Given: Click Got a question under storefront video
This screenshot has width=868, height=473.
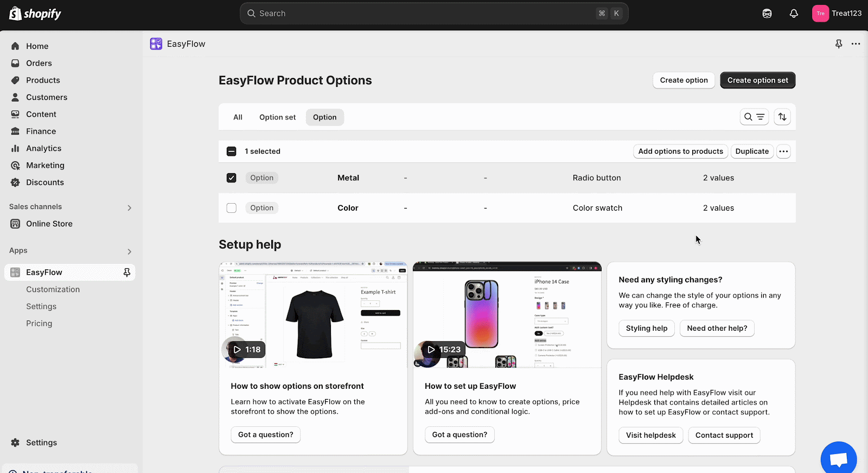Looking at the screenshot, I should [266, 435].
